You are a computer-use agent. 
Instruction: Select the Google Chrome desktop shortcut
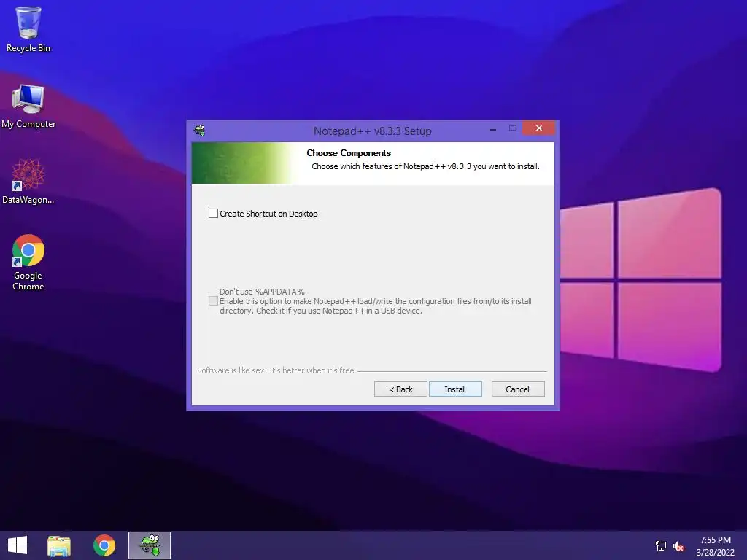click(28, 262)
